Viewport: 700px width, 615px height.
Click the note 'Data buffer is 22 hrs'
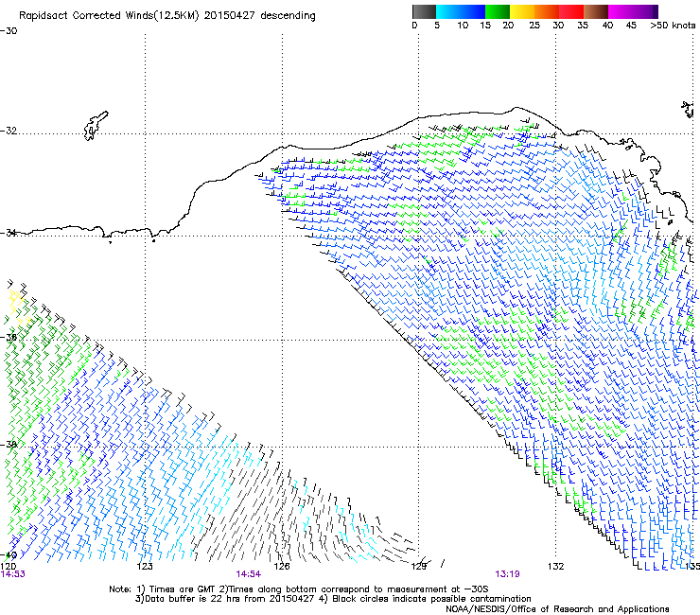(194, 599)
